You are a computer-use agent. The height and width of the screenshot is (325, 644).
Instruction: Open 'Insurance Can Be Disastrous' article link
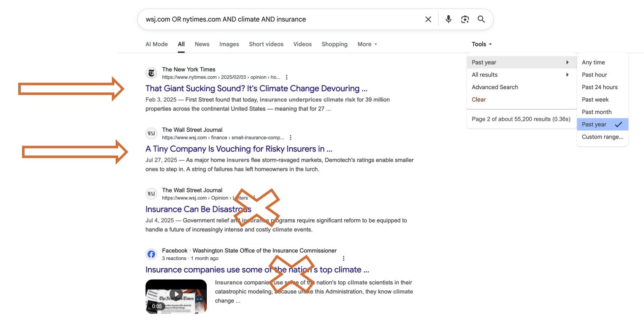tap(198, 209)
